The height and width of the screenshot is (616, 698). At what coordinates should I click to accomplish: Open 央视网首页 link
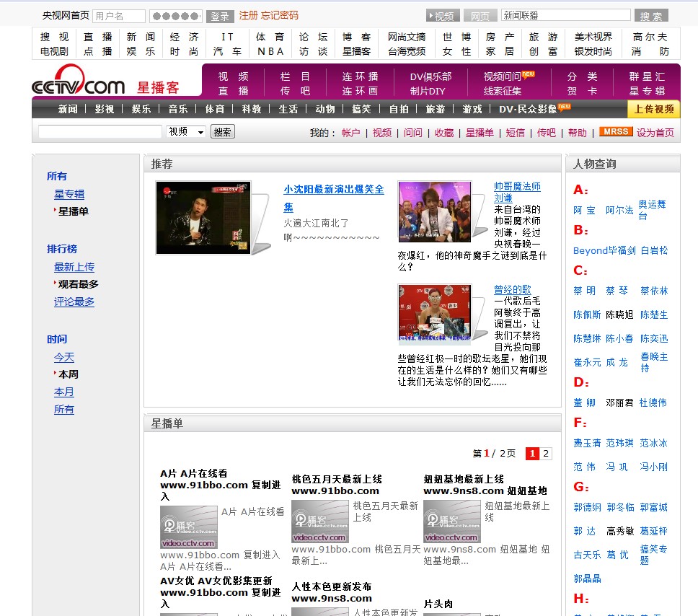[x=66, y=16]
